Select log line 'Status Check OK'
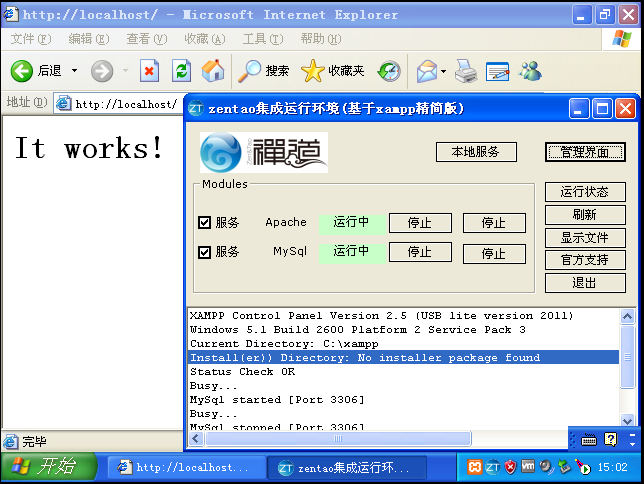The height and width of the screenshot is (484, 644). pos(403,371)
